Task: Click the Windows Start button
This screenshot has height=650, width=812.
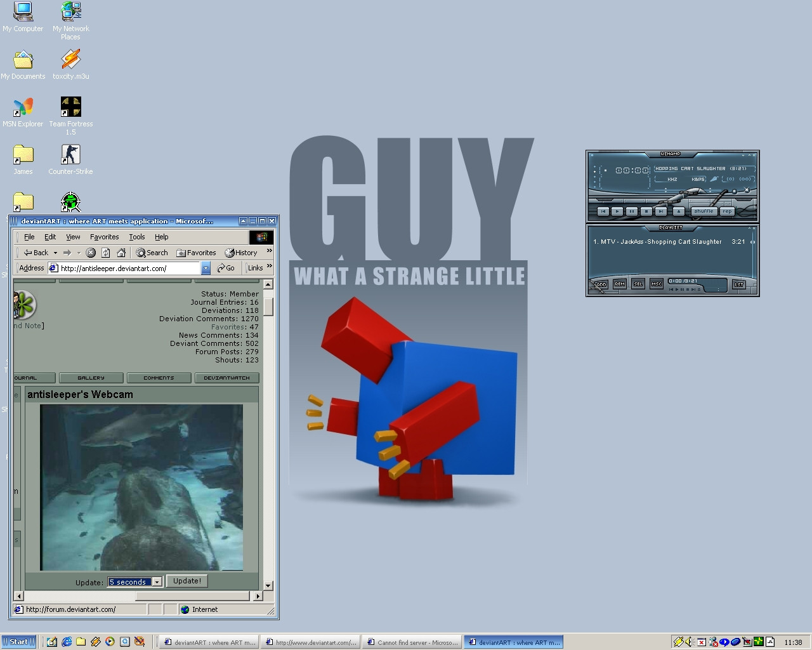Action: [x=18, y=642]
